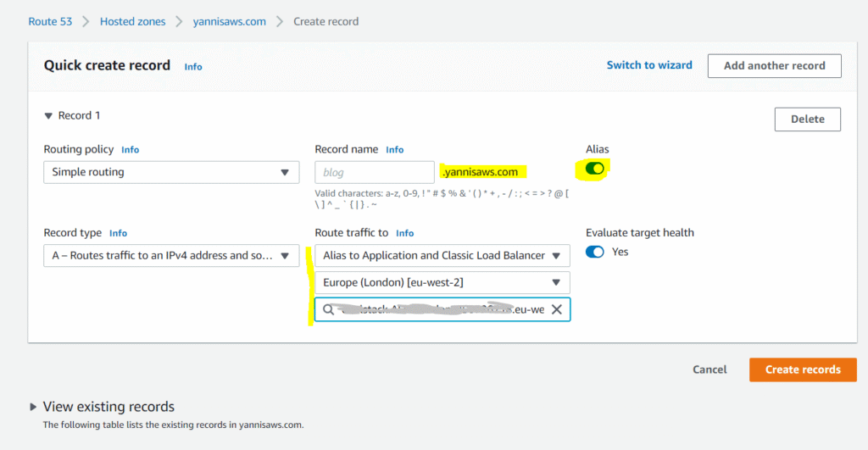Screen dimensions: 868x450
Task: Toggle the Alias switch off
Action: pos(595,169)
